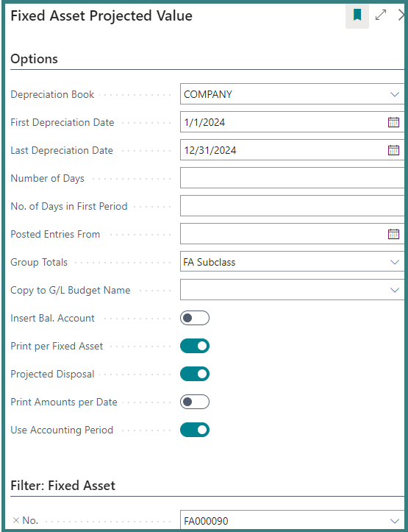Expand the Depreciation Book dropdown
Viewport: 408px width, 532px height.
click(x=395, y=94)
